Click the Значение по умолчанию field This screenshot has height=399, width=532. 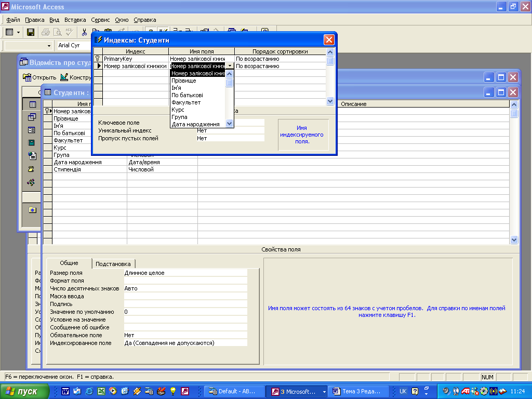pyautogui.click(x=185, y=312)
